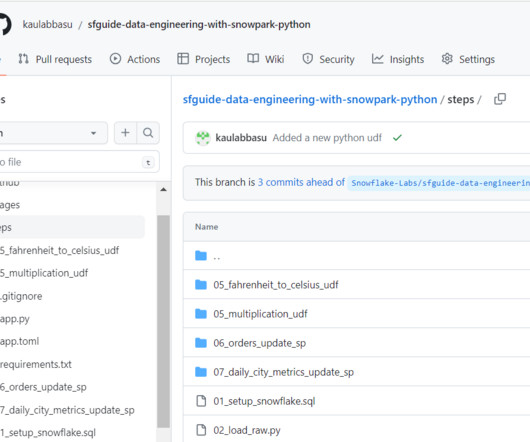Click the Settings gear icon
Screen dimensions: 530x442
pos(447,59)
